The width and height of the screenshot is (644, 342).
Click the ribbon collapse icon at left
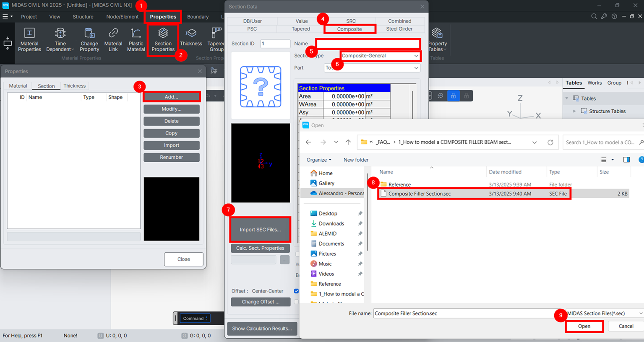click(8, 43)
